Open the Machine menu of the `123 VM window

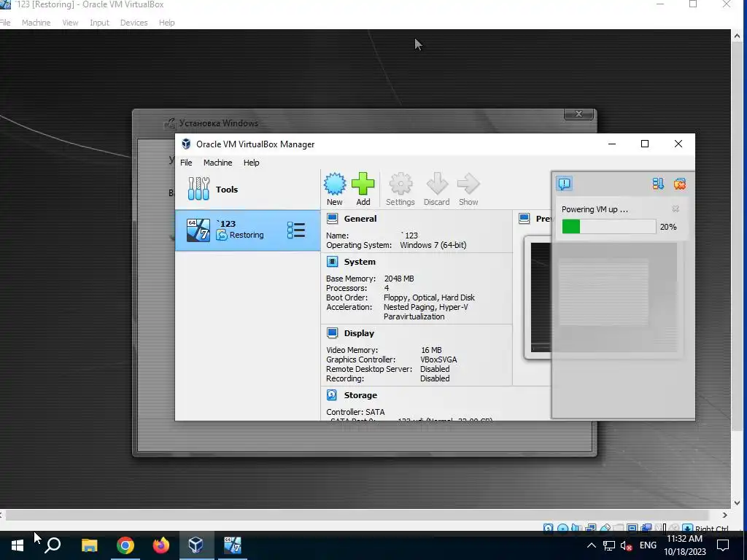click(36, 23)
